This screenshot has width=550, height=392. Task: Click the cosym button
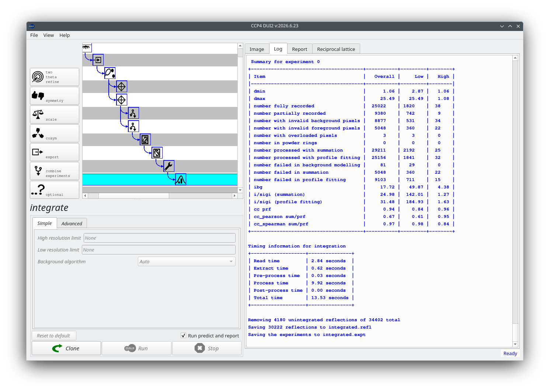(x=55, y=133)
